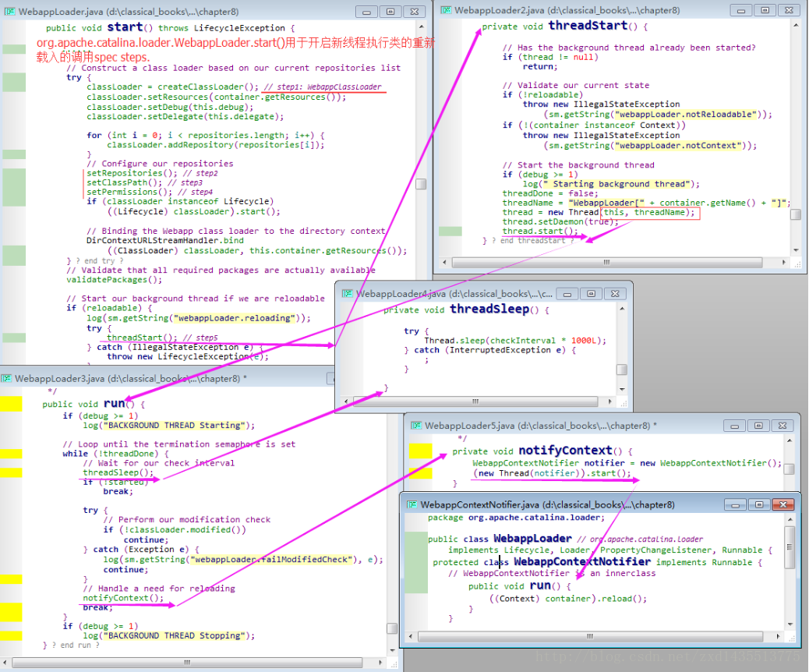Click scroll-up arrow in WebappLoader5.java window
The width and height of the screenshot is (809, 672).
[x=790, y=440]
